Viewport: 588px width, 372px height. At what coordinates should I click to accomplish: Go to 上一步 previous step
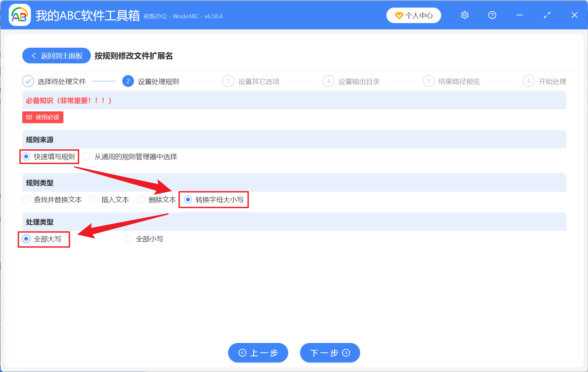pyautogui.click(x=258, y=353)
